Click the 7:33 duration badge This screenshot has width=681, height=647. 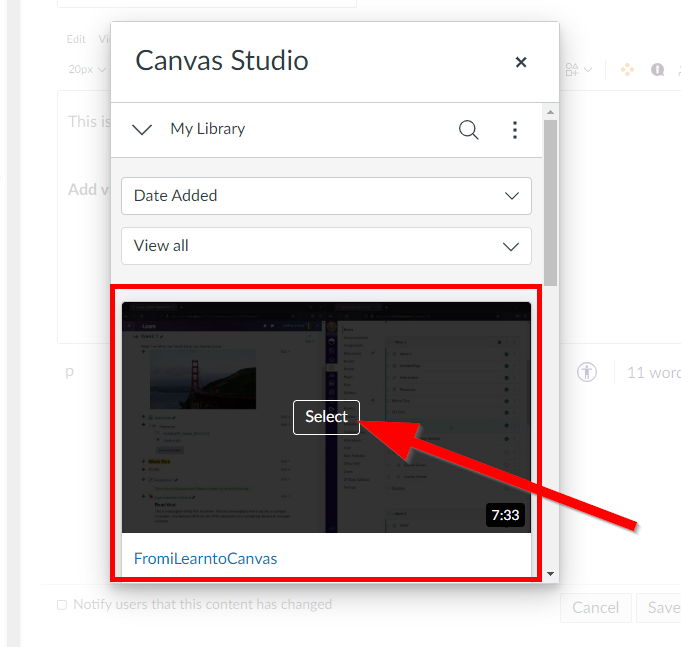tap(505, 515)
